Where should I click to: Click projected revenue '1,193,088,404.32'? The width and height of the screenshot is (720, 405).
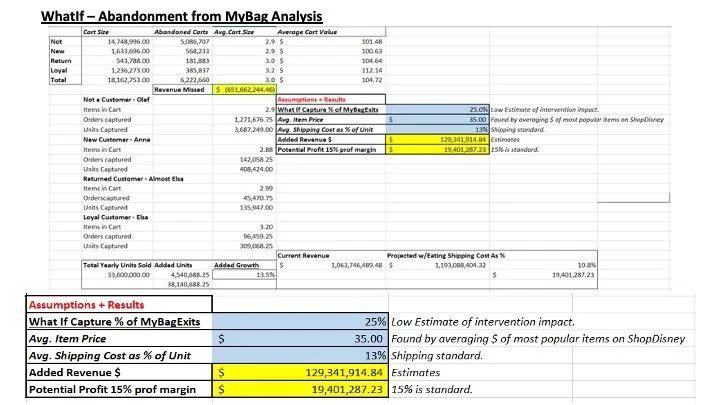(x=461, y=265)
